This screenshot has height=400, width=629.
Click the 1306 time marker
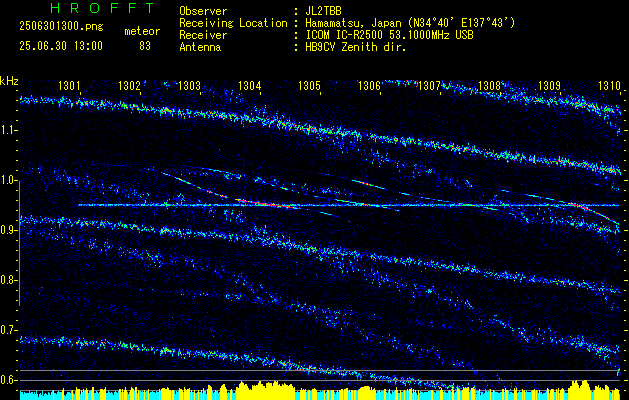click(369, 85)
